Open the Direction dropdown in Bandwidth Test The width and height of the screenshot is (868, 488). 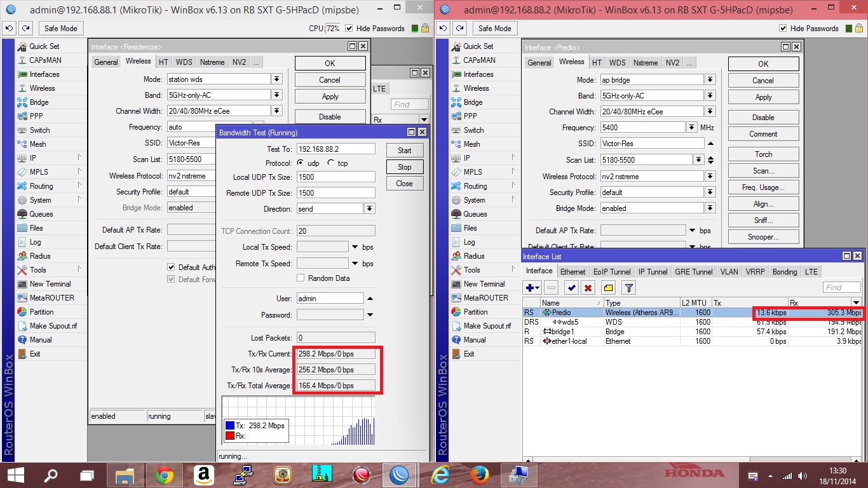(x=370, y=208)
